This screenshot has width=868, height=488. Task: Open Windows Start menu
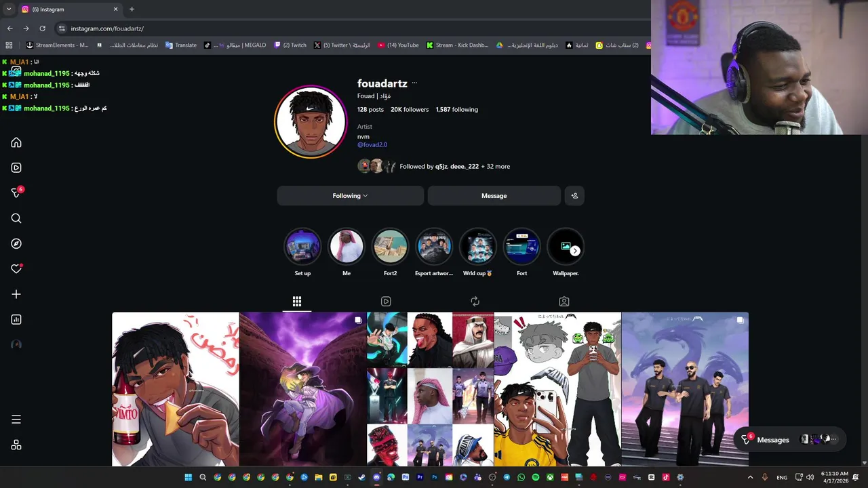point(188,477)
